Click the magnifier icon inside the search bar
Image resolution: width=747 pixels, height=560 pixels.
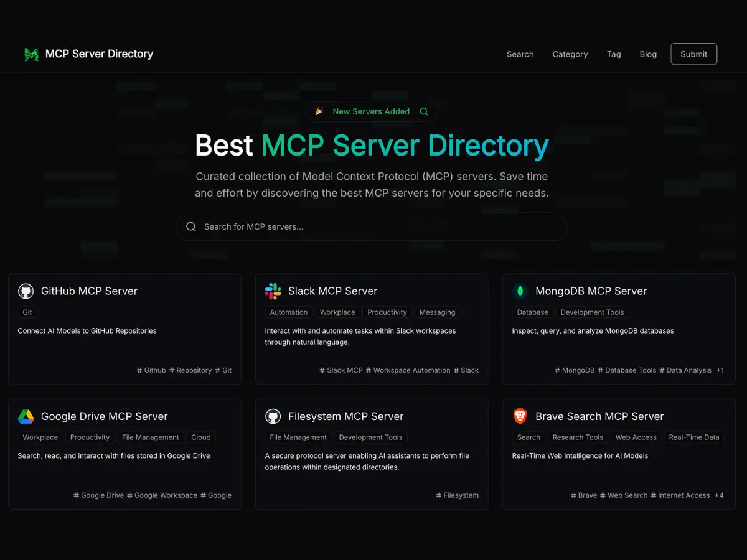191,226
